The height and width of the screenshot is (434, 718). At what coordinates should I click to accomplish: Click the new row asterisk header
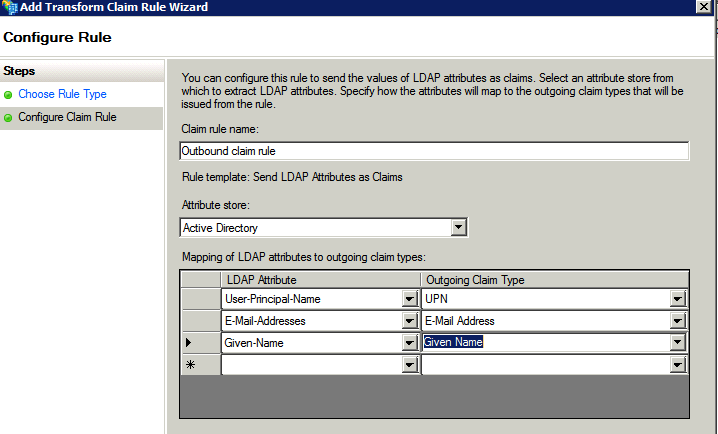200,366
